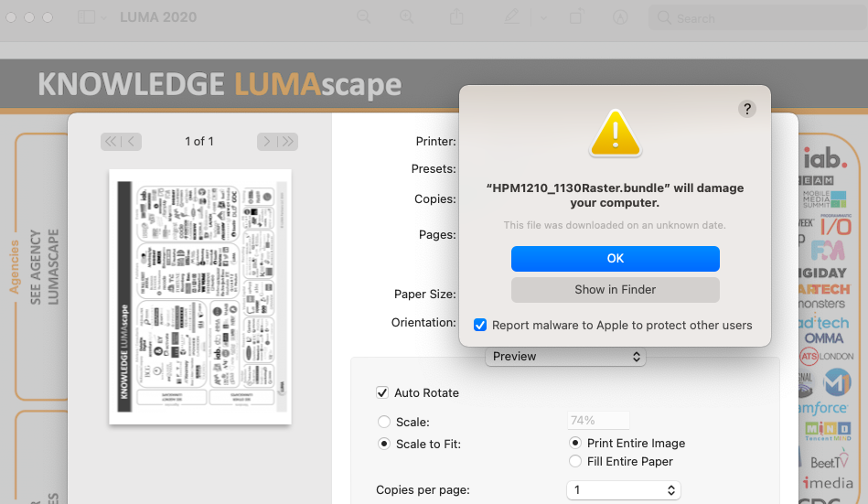Click the Mobile Media Summit logo
Image resolution: width=868 pixels, height=504 pixels.
point(824,199)
